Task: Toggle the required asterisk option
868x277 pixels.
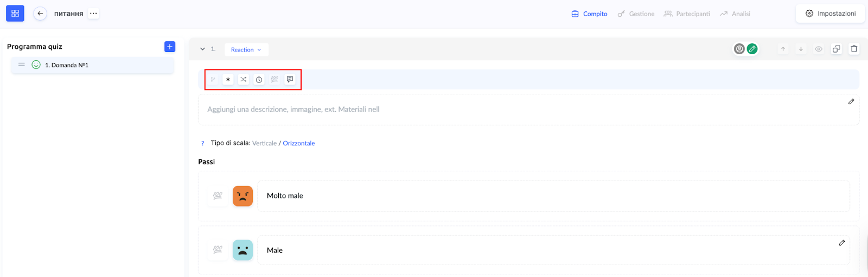Action: [228, 80]
